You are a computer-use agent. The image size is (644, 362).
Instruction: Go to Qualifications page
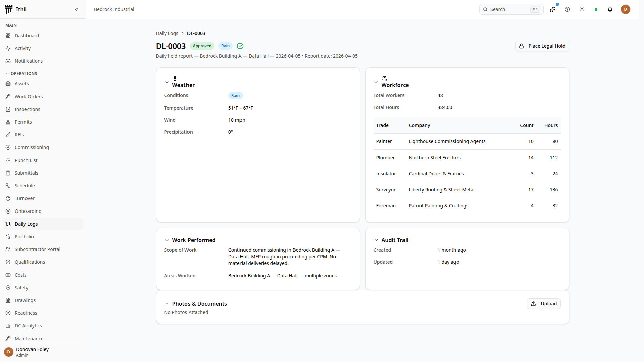[43, 262]
